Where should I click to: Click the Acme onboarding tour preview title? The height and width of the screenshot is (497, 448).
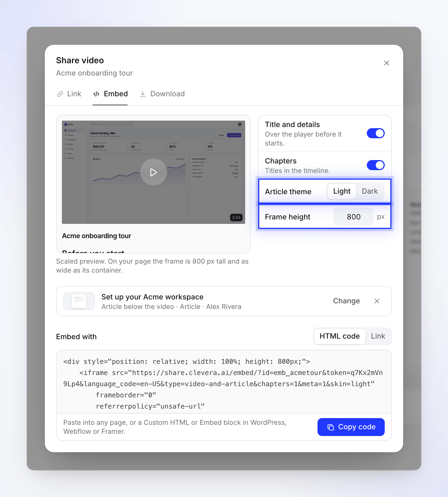(97, 236)
